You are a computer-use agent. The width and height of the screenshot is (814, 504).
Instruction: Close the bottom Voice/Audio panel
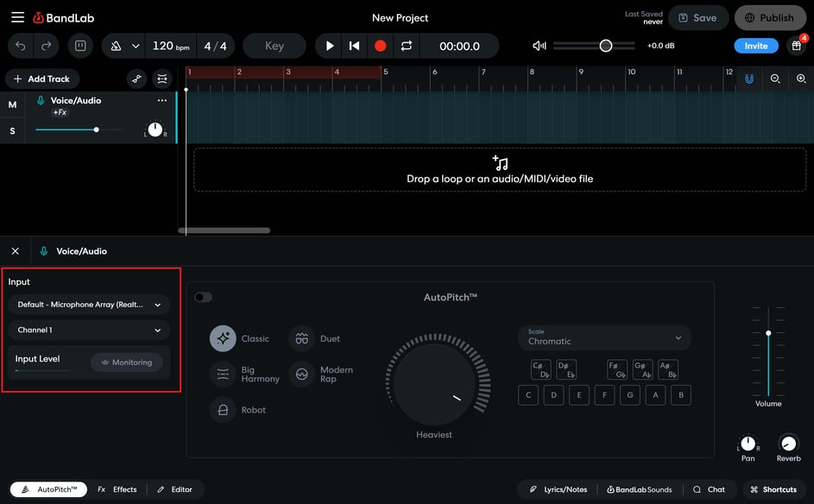(x=15, y=251)
